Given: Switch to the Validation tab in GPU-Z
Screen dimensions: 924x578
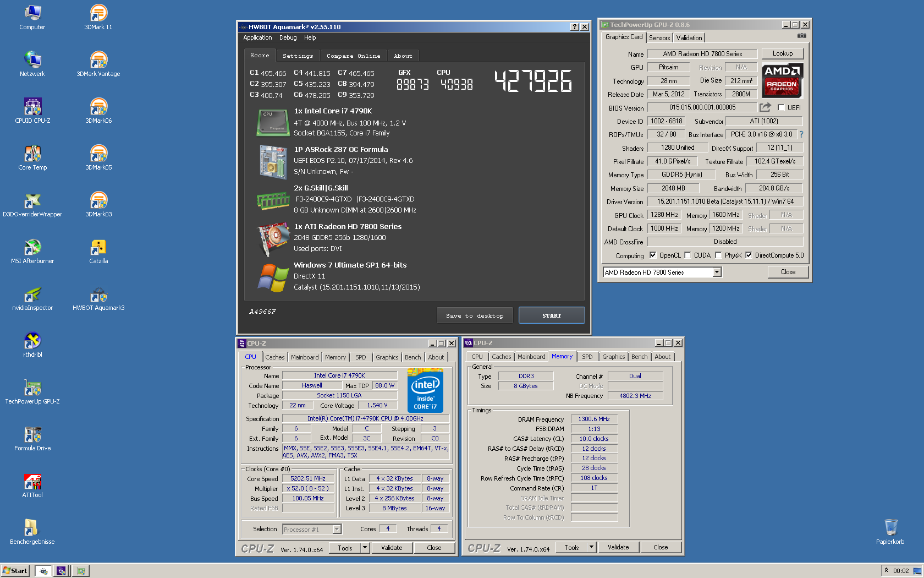Looking at the screenshot, I should pyautogui.click(x=689, y=38).
